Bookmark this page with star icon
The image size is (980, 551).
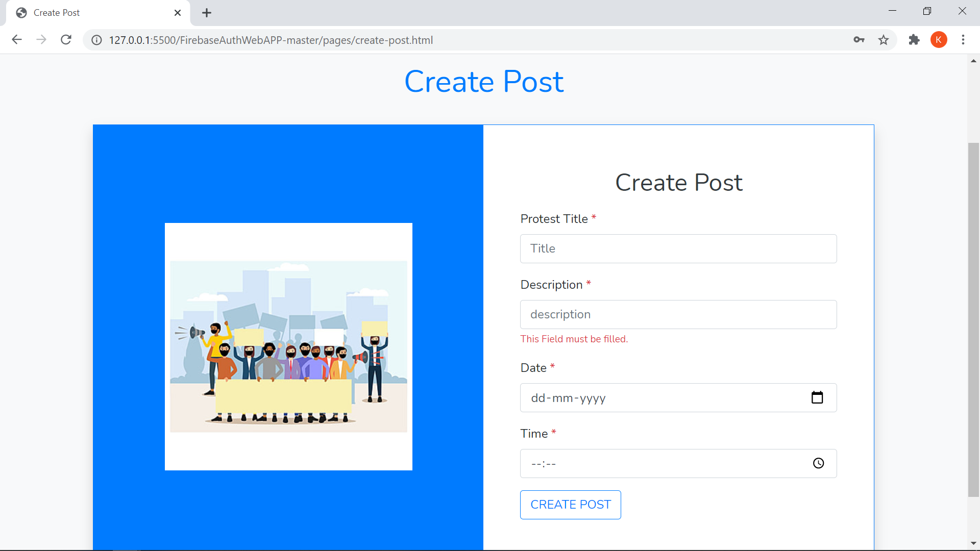[884, 40]
